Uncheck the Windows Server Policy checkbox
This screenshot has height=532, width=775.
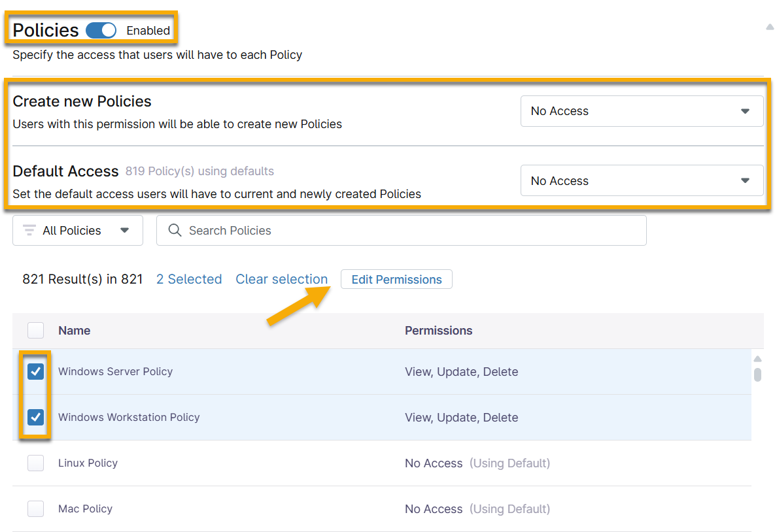(x=36, y=372)
